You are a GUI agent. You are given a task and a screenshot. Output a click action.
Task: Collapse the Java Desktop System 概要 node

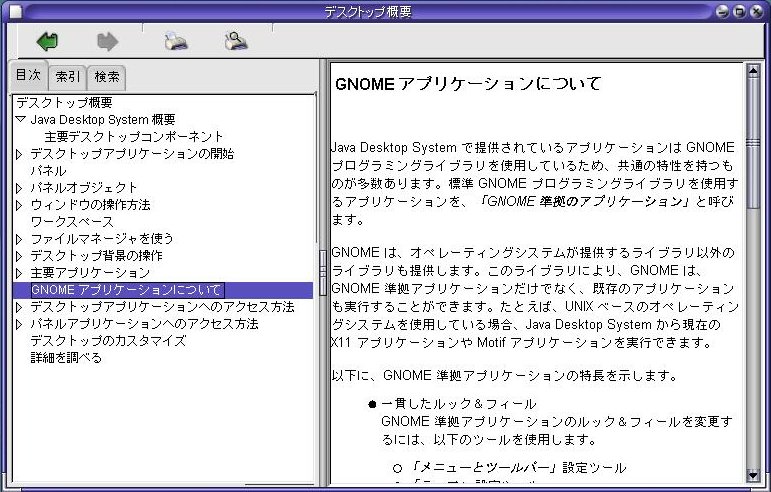[x=20, y=119]
